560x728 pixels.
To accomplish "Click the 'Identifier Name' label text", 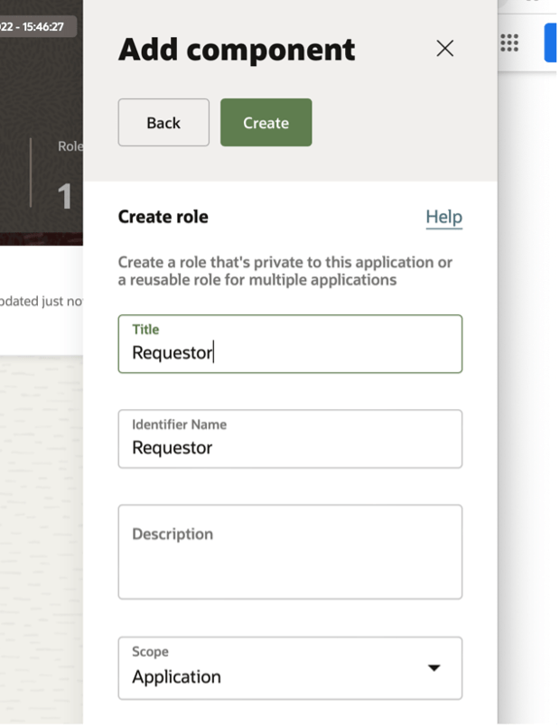I will pyautogui.click(x=179, y=425).
